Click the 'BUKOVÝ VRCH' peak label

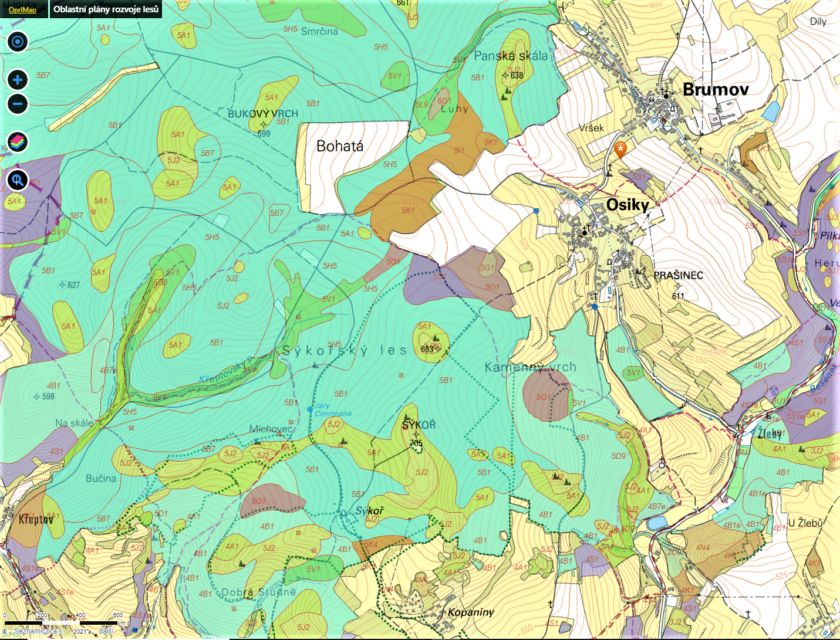[x=263, y=114]
